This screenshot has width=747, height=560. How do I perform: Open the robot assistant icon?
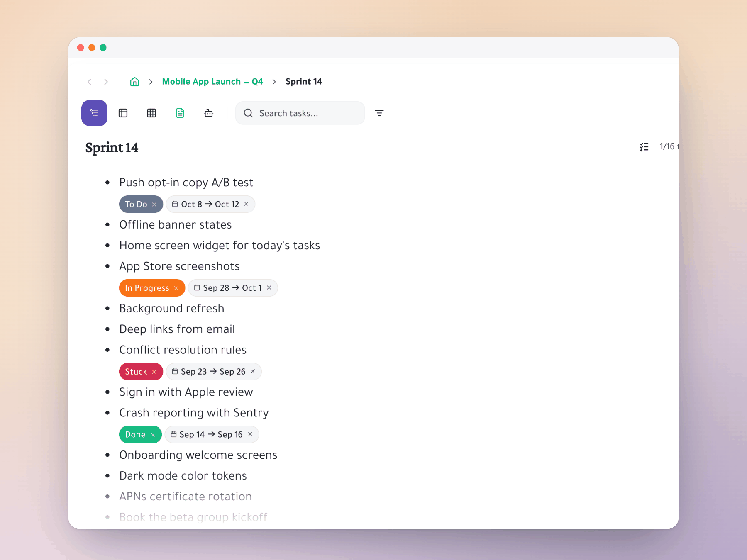(209, 113)
